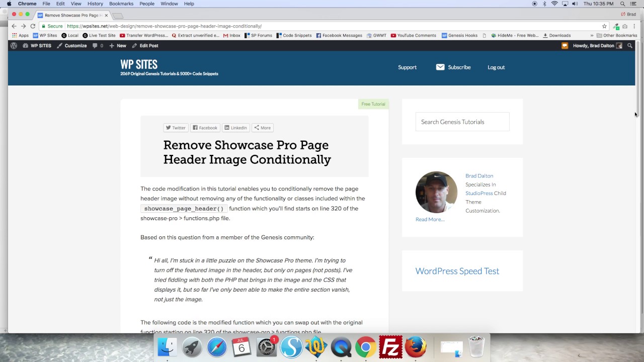Click Edit Post in admin bar

(145, 46)
